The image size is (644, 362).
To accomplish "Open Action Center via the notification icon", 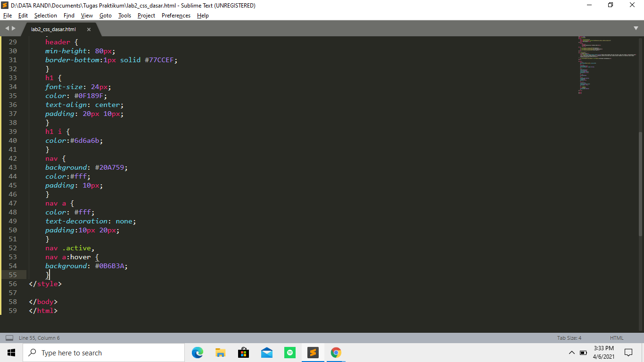I will [628, 352].
